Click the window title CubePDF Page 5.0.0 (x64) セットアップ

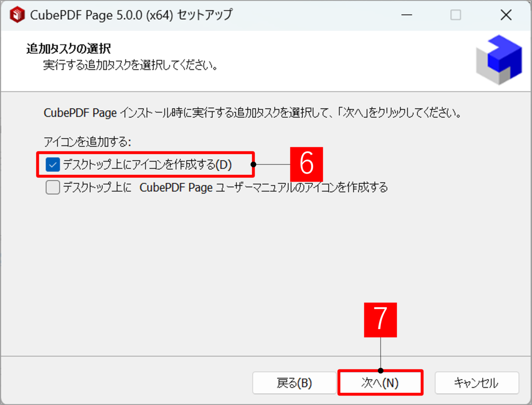[x=131, y=15]
